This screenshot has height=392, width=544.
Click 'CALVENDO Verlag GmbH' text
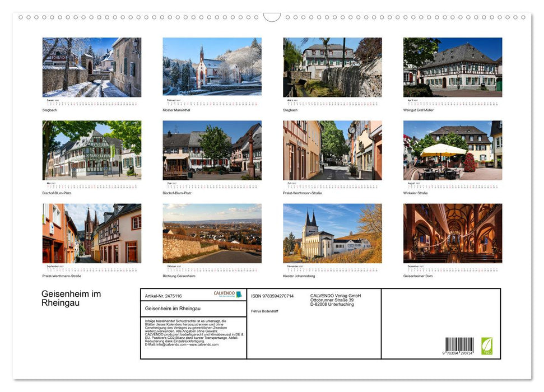point(336,296)
